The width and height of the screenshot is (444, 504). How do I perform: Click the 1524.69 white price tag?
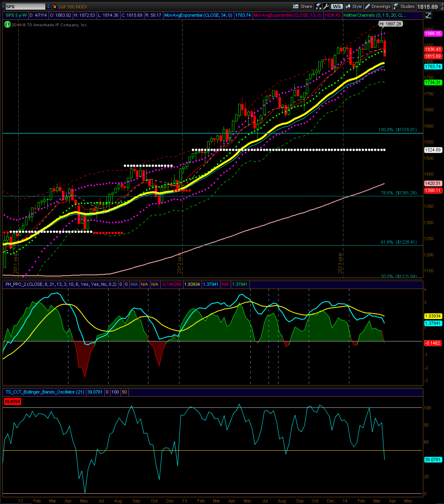coord(433,150)
